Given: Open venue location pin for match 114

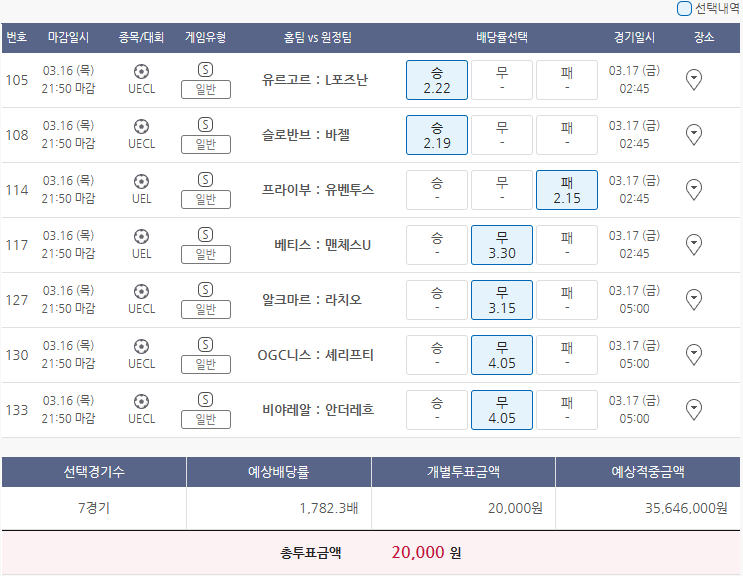Looking at the screenshot, I should pyautogui.click(x=694, y=189).
